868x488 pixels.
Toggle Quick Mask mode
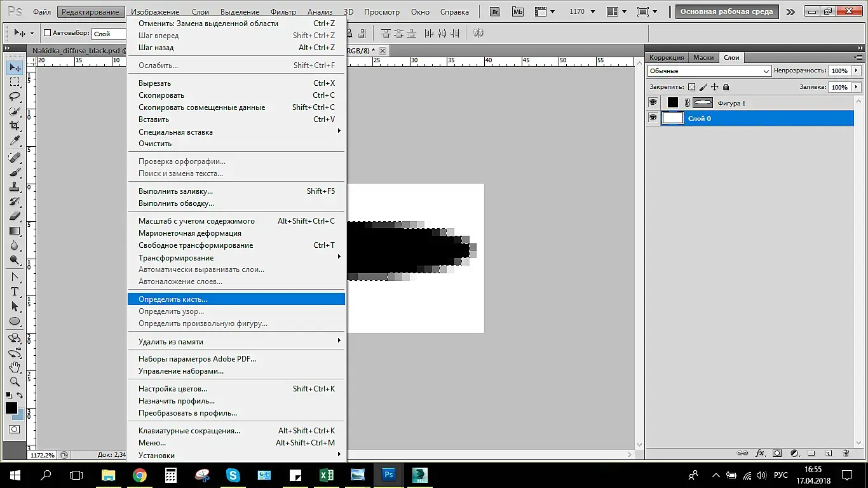tap(15, 430)
